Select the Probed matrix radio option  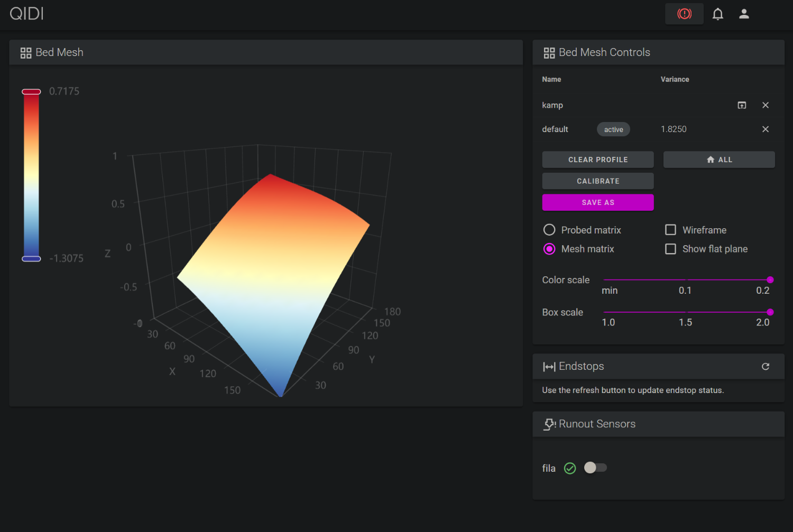[x=549, y=230]
